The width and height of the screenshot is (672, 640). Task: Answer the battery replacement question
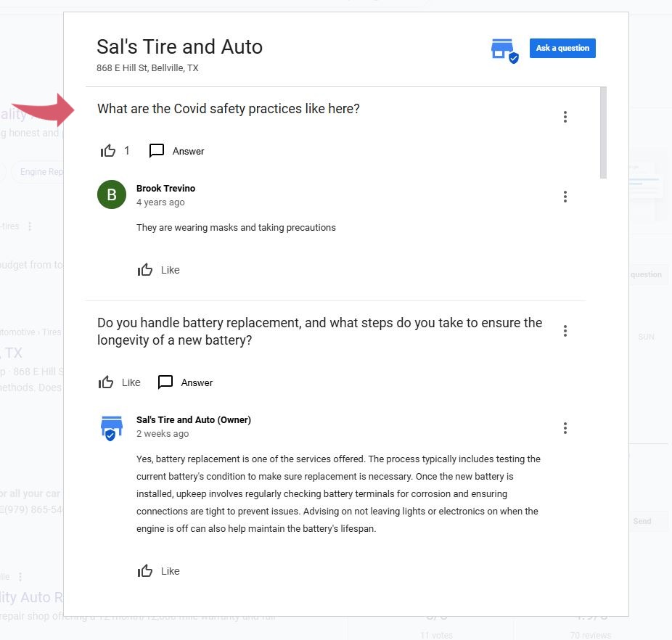click(x=197, y=383)
